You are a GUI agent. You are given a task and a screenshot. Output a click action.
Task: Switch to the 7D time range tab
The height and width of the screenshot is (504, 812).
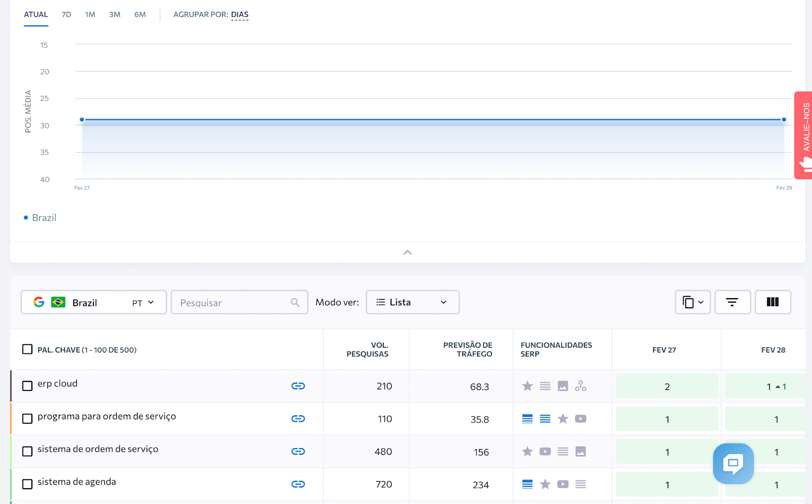point(66,15)
